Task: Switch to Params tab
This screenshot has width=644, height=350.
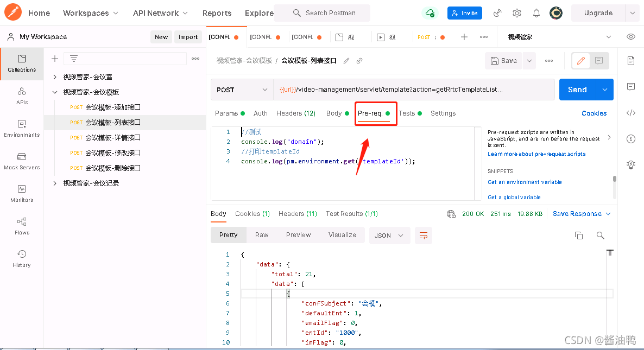Action: [x=230, y=113]
